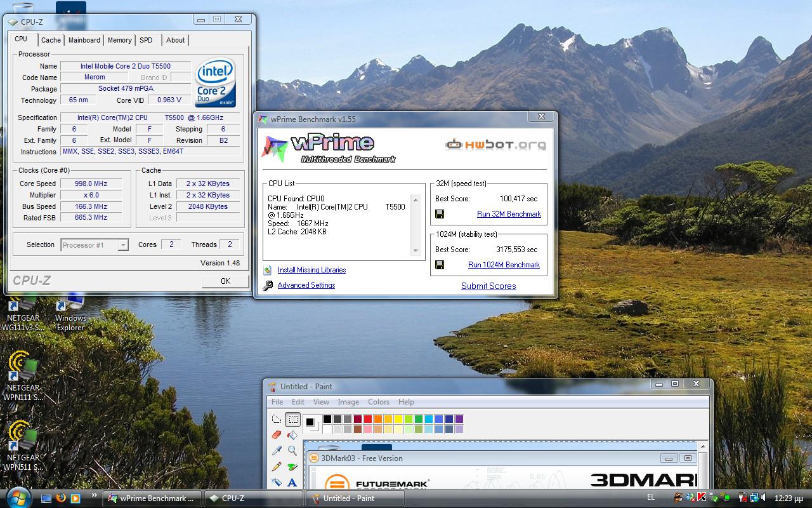Image resolution: width=812 pixels, height=508 pixels.
Task: Select the orange color swatch in Paint
Action: point(378,419)
